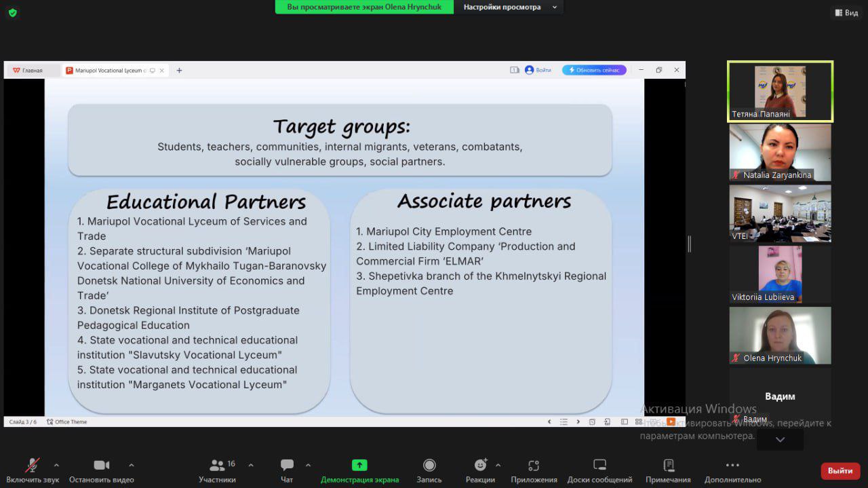Show more participants with down chevron
Viewport: 868px width, 488px height.
pyautogui.click(x=780, y=440)
